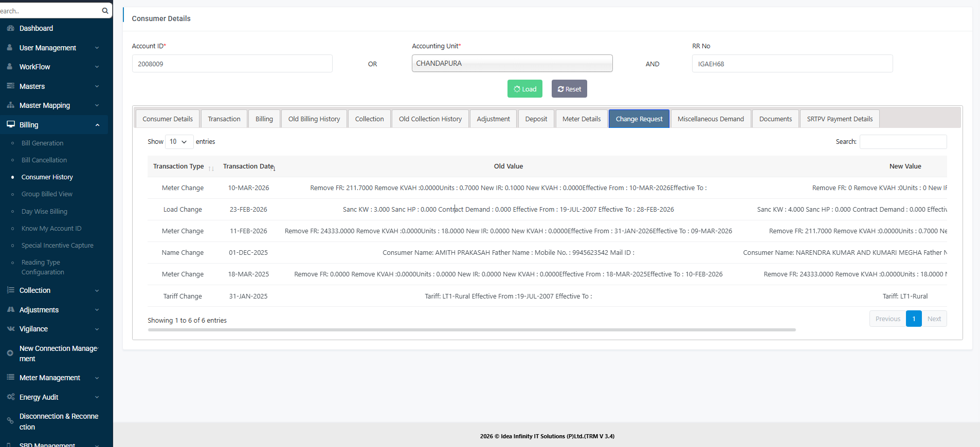Viewport: 980px width, 447px height.
Task: Click the RR No input field
Action: (x=792, y=64)
